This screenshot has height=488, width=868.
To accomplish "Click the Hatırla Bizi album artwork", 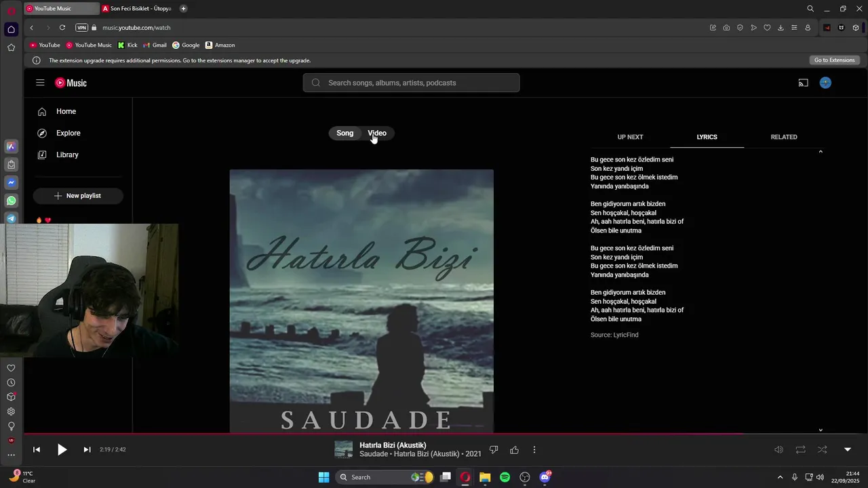I will pyautogui.click(x=361, y=301).
